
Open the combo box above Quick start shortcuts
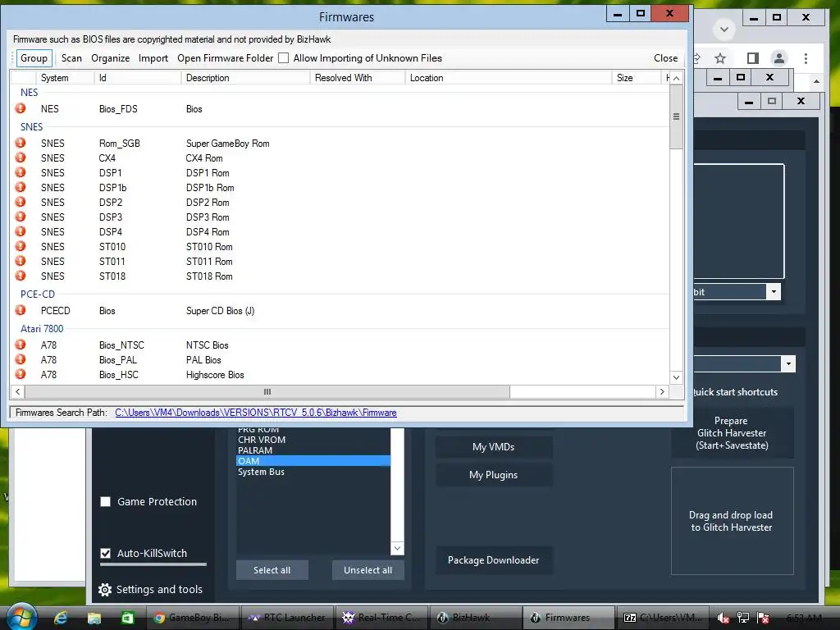pyautogui.click(x=788, y=363)
